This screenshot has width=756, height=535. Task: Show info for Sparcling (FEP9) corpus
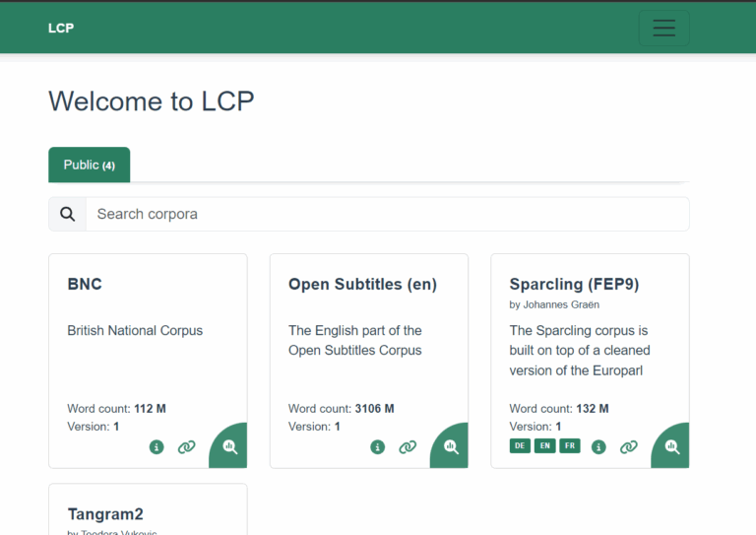(x=598, y=447)
